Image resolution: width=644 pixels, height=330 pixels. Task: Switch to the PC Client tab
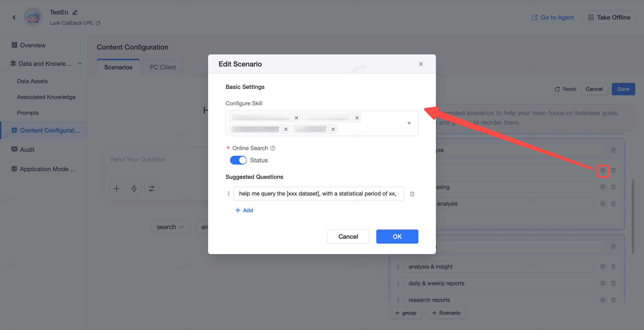(x=163, y=67)
